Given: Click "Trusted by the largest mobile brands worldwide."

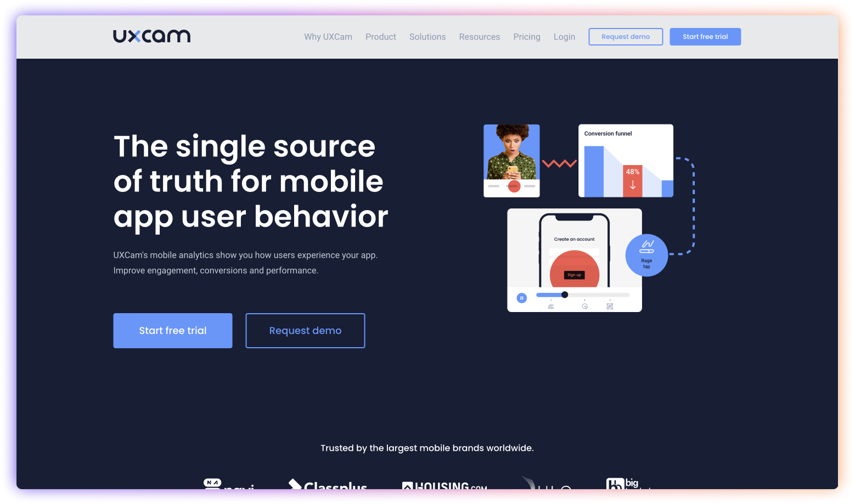Looking at the screenshot, I should tap(427, 448).
